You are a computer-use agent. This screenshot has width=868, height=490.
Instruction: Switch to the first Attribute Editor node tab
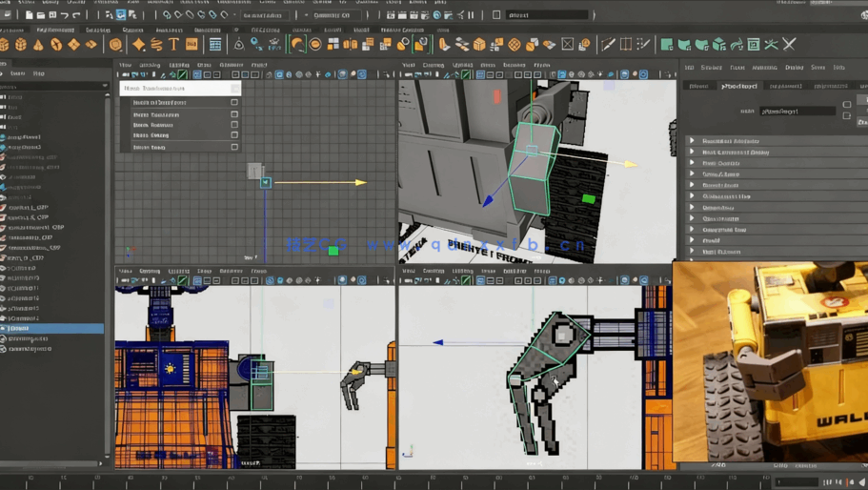click(x=699, y=86)
